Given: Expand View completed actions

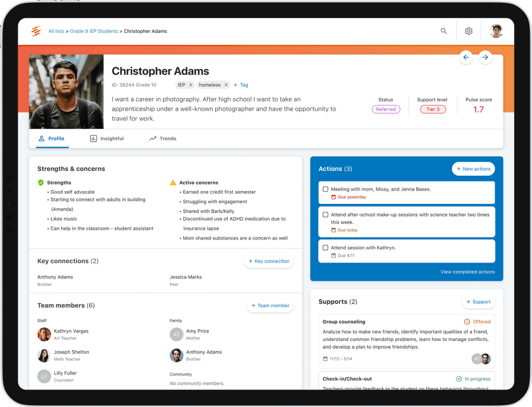Looking at the screenshot, I should pyautogui.click(x=467, y=272).
